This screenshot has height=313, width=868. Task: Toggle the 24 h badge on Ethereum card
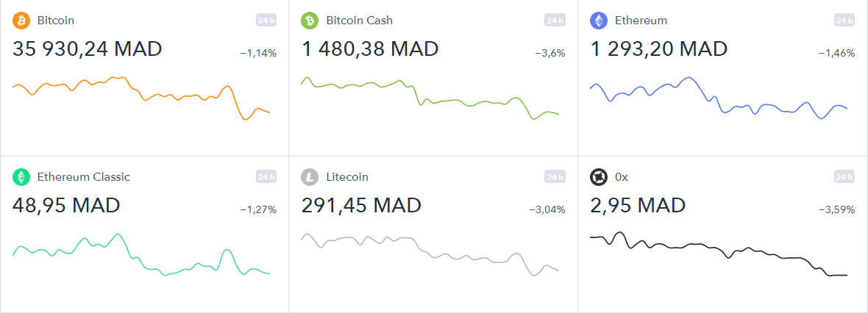click(x=844, y=21)
